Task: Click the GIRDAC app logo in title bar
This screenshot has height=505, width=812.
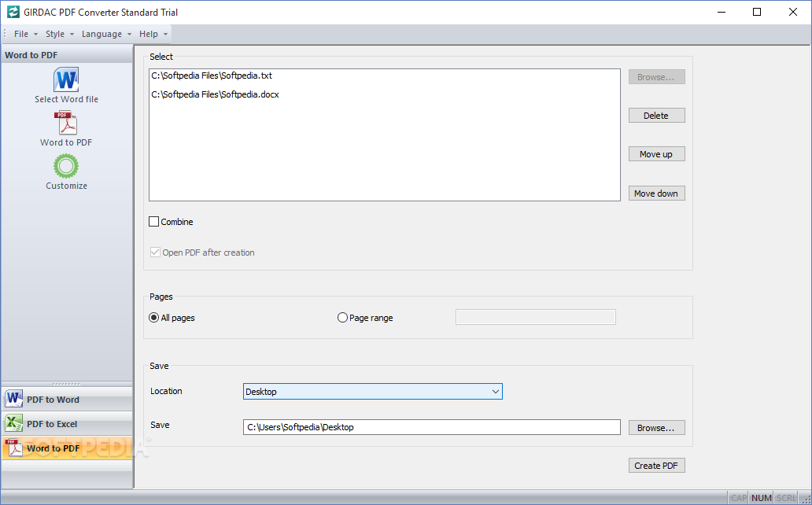Action: [13, 12]
